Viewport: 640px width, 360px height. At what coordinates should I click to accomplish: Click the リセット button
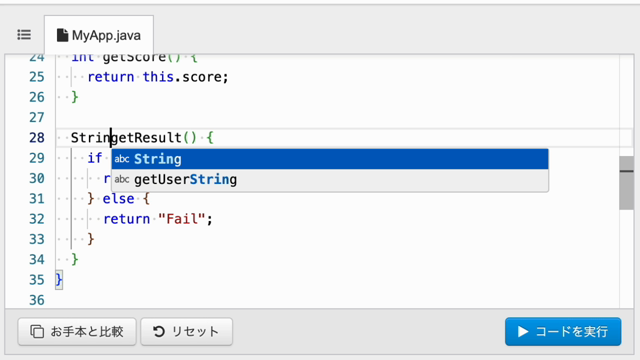[x=187, y=331]
